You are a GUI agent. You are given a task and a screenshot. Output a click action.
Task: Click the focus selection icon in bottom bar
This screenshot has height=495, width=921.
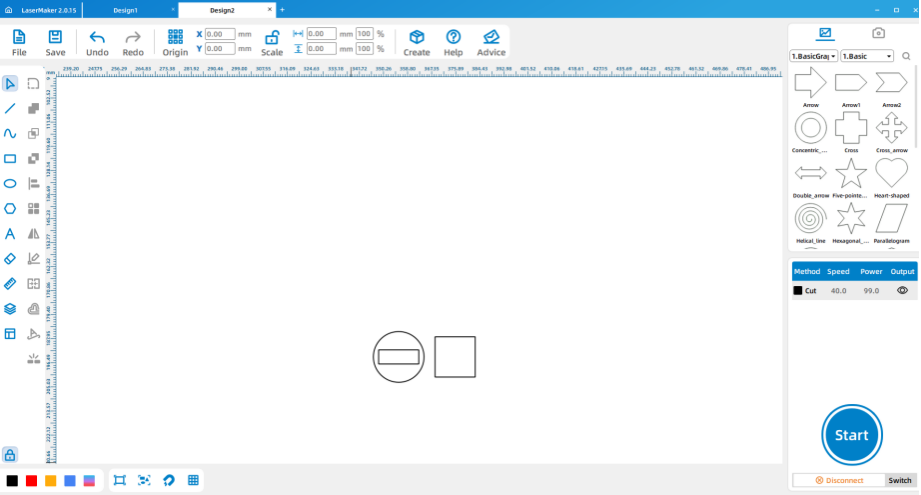click(x=144, y=480)
